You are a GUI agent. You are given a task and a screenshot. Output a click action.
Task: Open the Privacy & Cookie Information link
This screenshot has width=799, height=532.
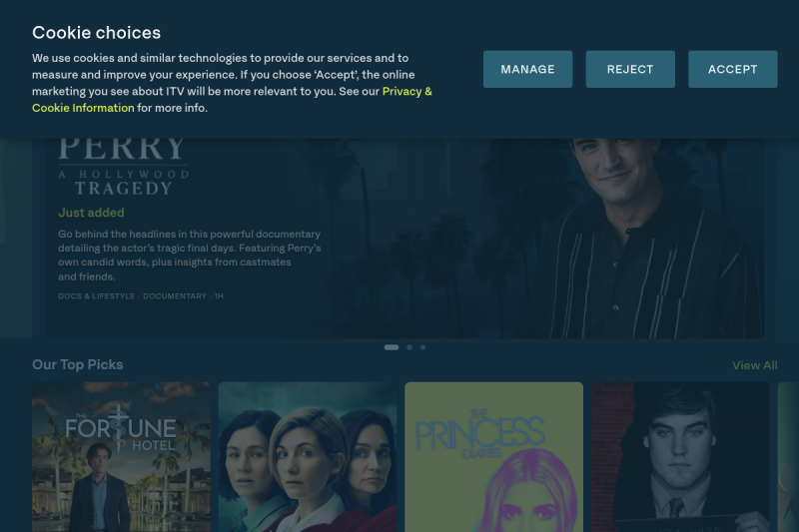pos(232,100)
